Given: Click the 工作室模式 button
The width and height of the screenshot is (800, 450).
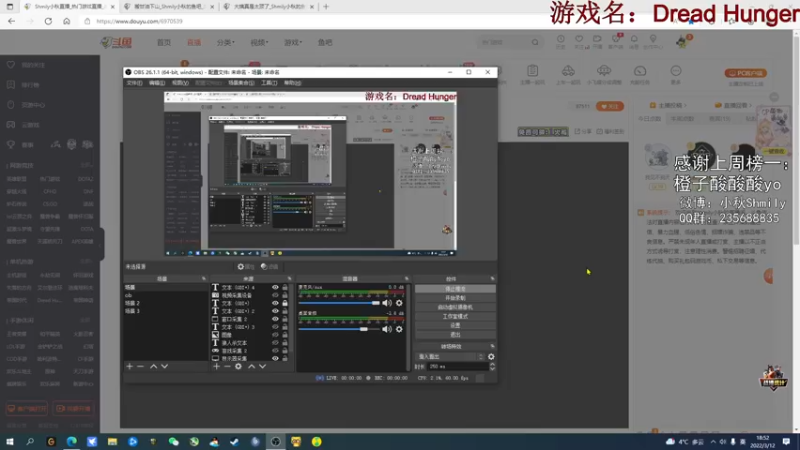Looking at the screenshot, I should coord(455,316).
